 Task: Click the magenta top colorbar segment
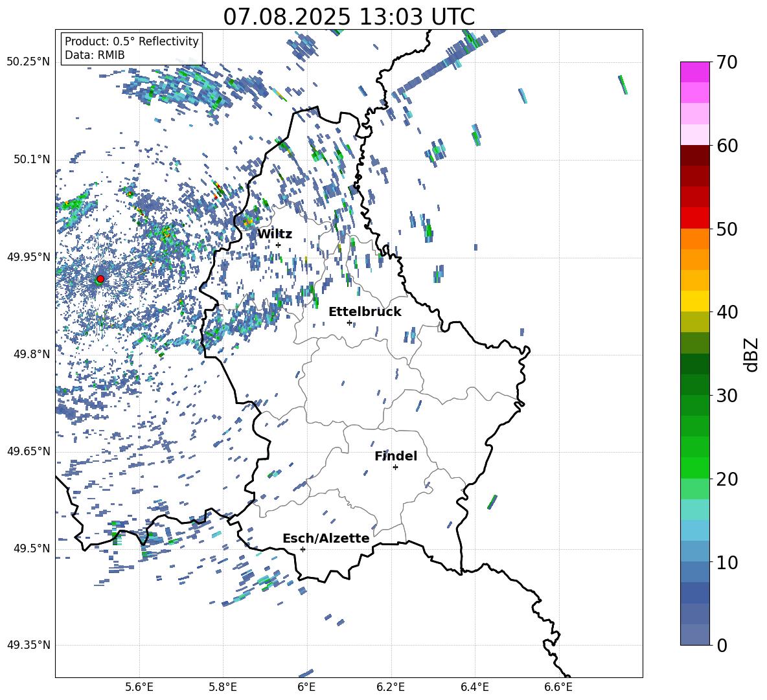695,72
